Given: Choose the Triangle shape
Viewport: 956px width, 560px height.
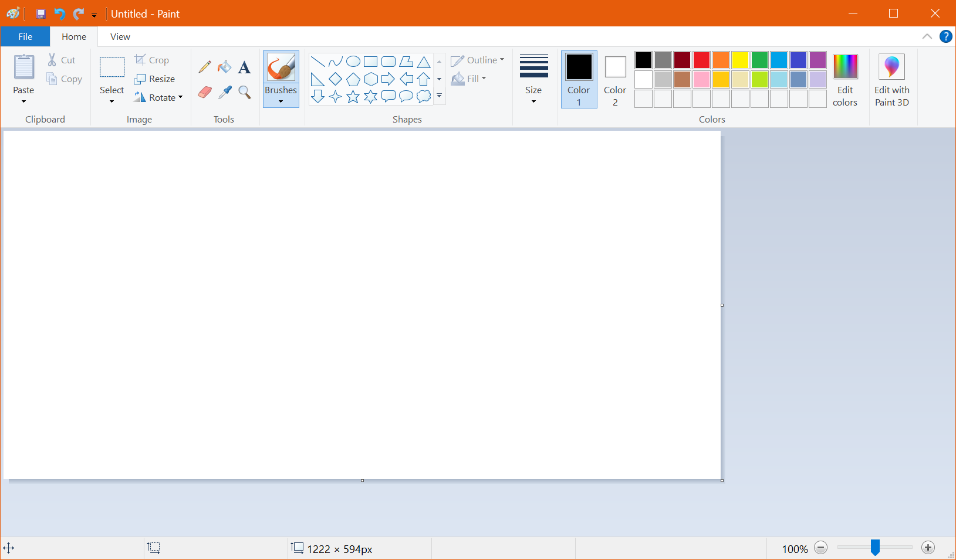Looking at the screenshot, I should [424, 62].
